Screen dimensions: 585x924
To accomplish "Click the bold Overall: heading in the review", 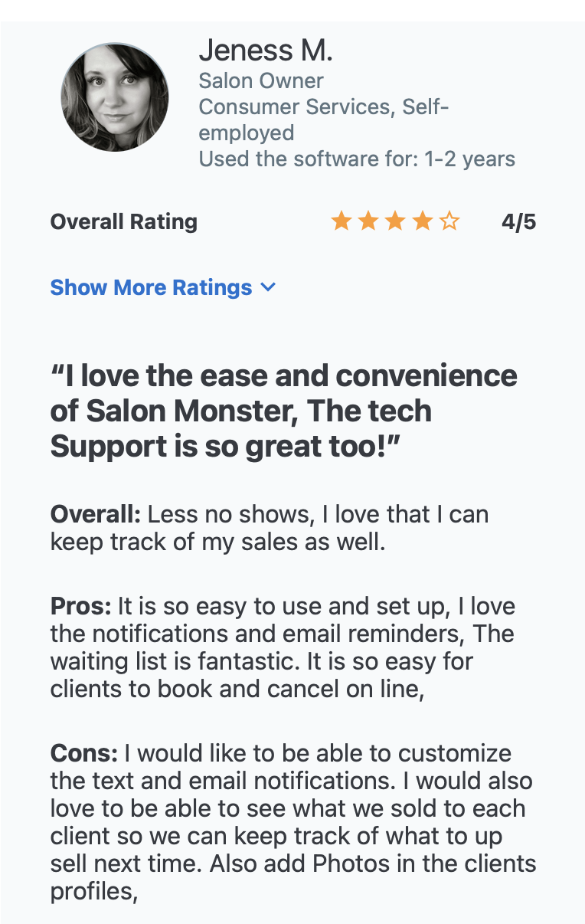I will (x=96, y=514).
